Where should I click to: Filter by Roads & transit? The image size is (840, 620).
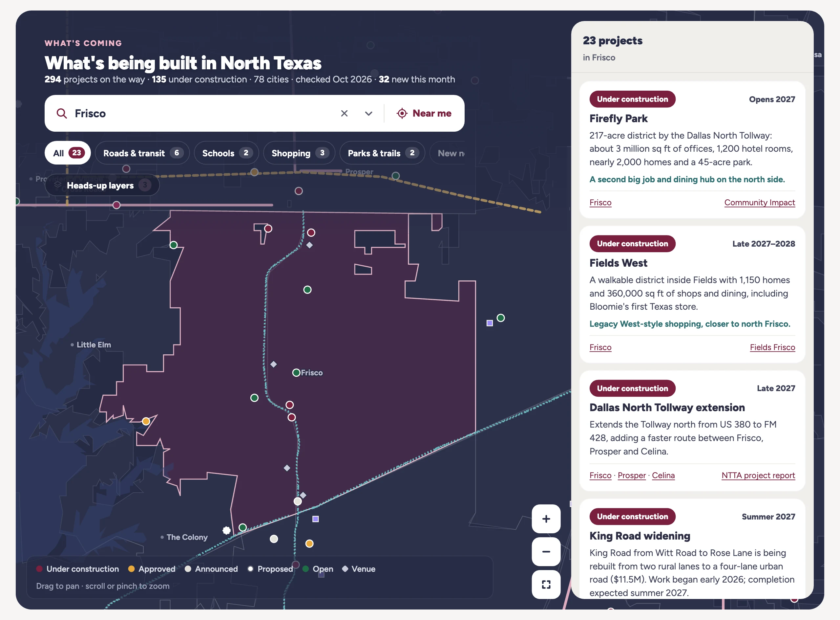[x=142, y=153]
